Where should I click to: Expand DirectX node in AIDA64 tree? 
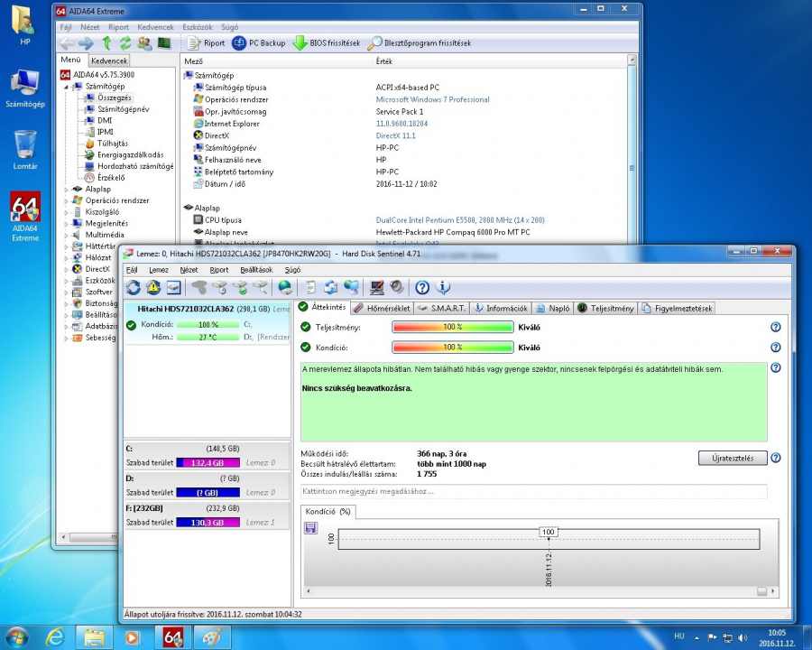point(66,269)
